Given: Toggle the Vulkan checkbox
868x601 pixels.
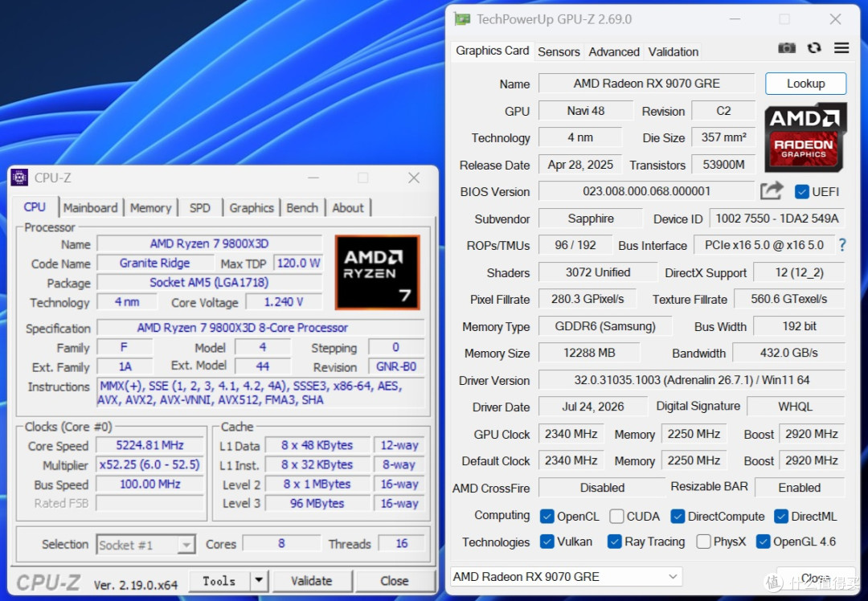Looking at the screenshot, I should click(x=547, y=542).
